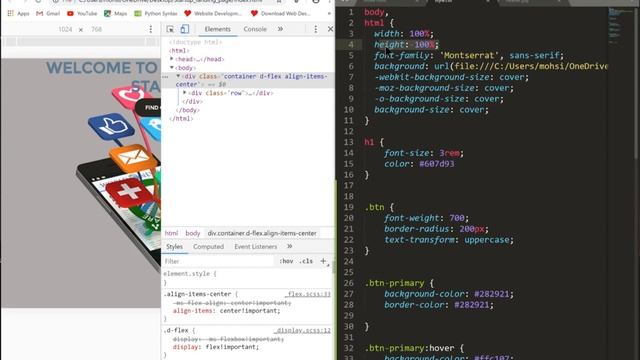Click the height: 100% line in editor
This screenshot has height=360, width=640.
(407, 44)
